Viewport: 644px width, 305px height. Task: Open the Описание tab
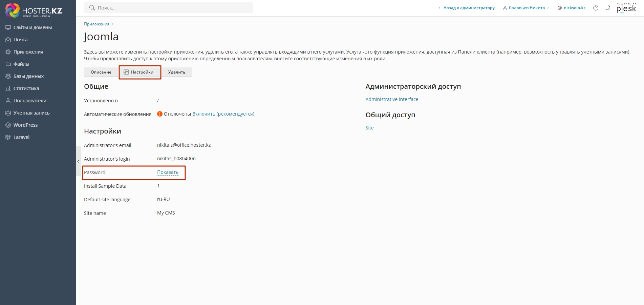click(101, 72)
